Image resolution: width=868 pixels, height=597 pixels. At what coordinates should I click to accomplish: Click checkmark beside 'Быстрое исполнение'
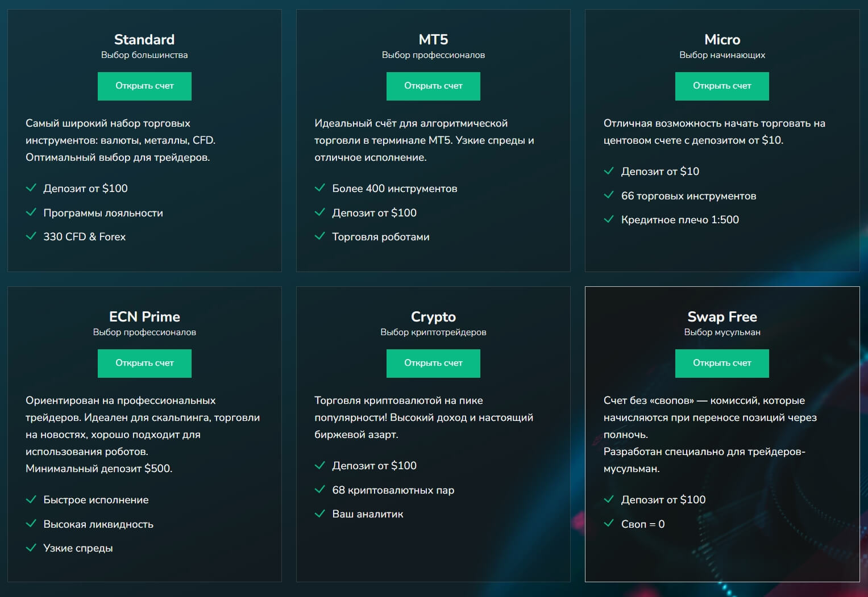[x=31, y=499]
